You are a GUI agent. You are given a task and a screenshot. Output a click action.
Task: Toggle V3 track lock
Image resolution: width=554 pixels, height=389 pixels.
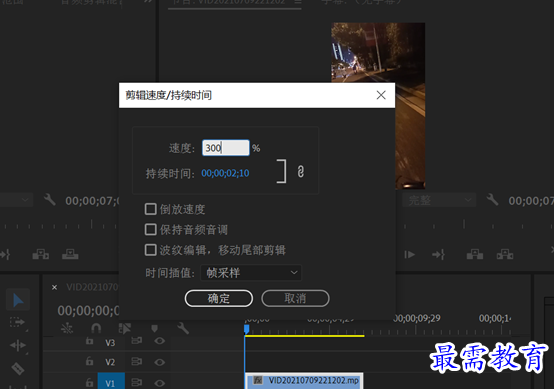pyautogui.click(x=89, y=341)
